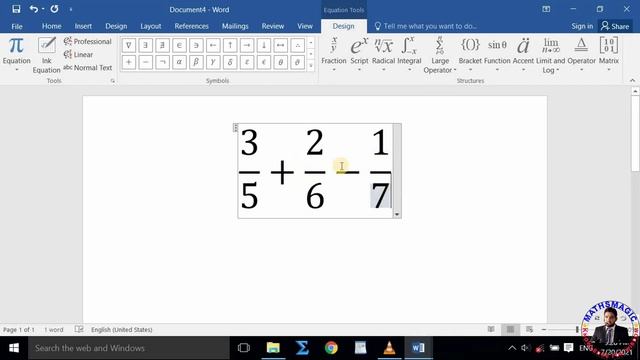
Task: Insert the plus sign symbol
Action: pos(129,62)
